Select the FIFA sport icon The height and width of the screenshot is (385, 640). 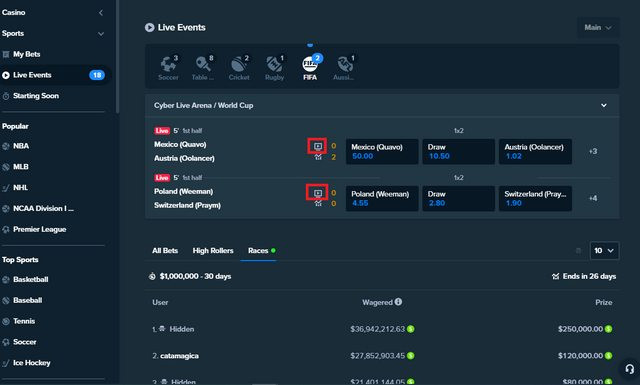coord(310,67)
